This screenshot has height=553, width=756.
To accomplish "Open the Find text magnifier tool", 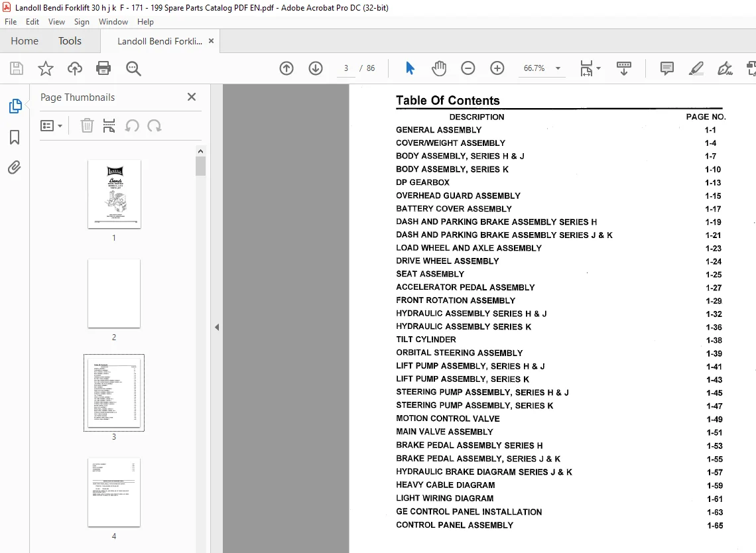I will coord(133,68).
